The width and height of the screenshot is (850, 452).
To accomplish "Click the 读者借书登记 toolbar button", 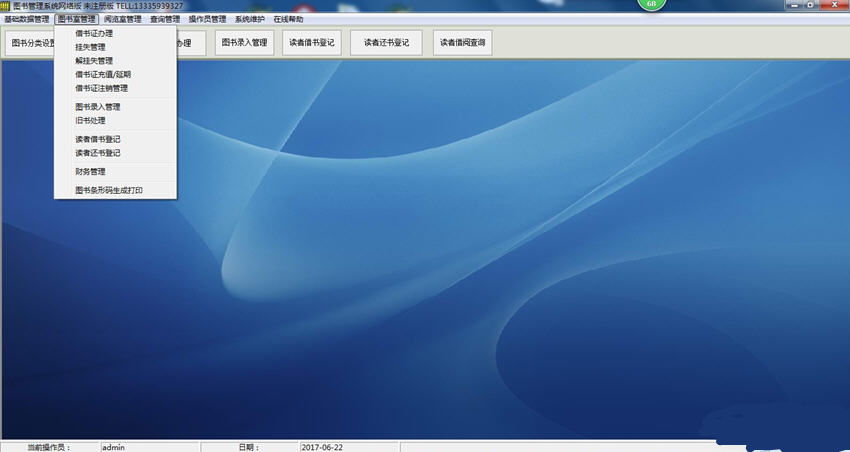I will [x=312, y=43].
